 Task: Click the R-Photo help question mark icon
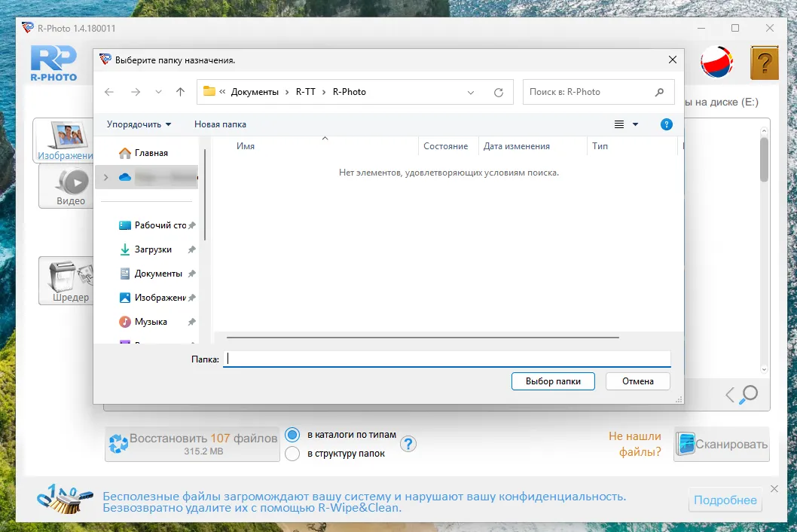764,63
